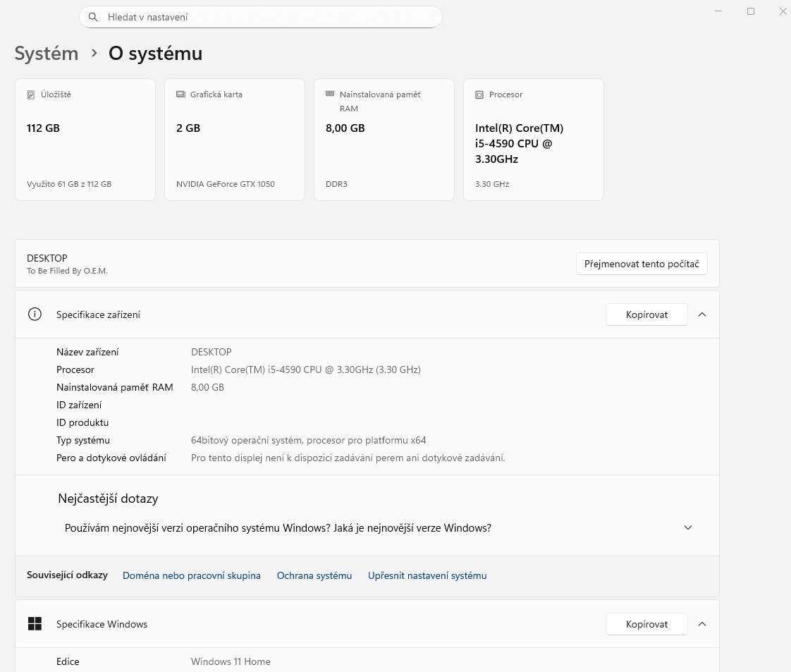Click the O systému breadcrumb title
Viewport: 791px width, 672px height.
(155, 54)
